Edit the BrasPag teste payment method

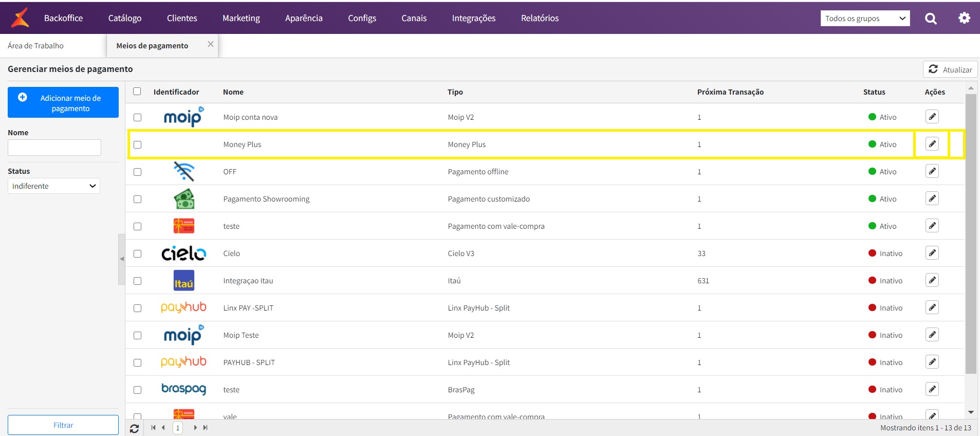click(x=932, y=389)
